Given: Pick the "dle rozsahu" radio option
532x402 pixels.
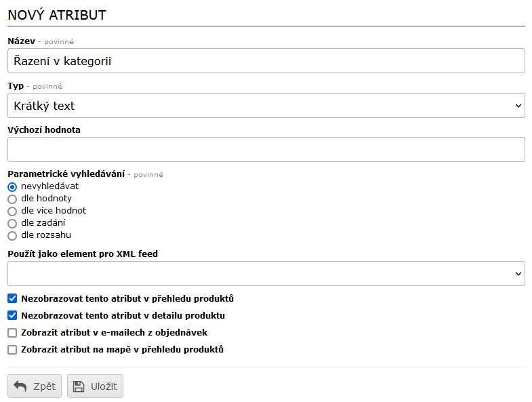Looking at the screenshot, I should [12, 235].
